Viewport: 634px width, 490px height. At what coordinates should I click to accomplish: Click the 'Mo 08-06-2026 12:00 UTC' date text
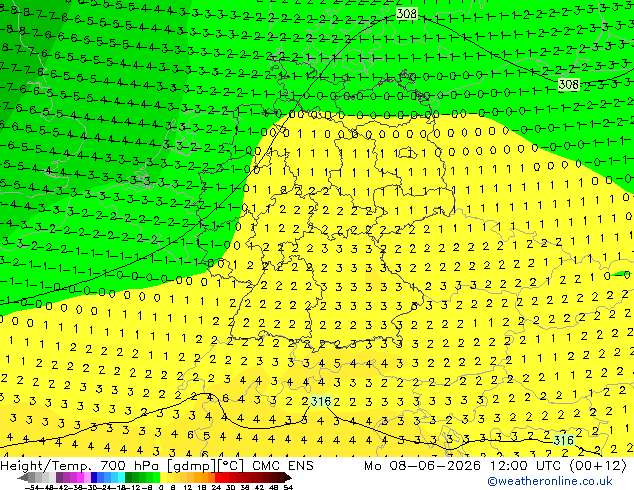click(x=464, y=466)
